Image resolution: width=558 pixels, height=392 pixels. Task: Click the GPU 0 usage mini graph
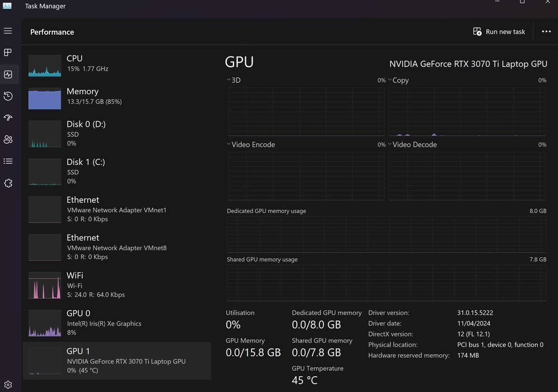44,323
